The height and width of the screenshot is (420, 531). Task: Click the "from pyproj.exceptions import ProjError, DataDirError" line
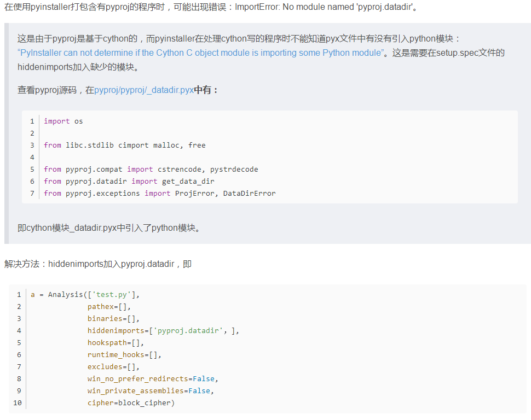[160, 193]
